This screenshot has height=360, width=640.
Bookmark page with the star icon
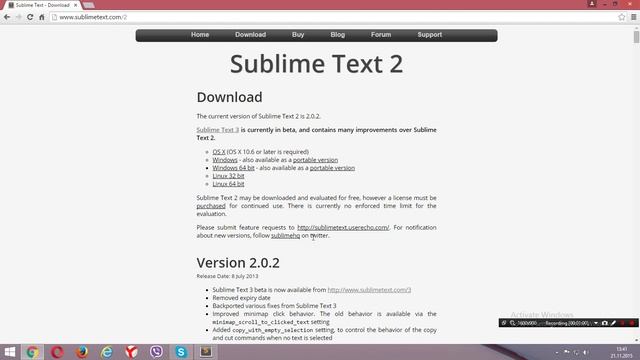click(622, 17)
